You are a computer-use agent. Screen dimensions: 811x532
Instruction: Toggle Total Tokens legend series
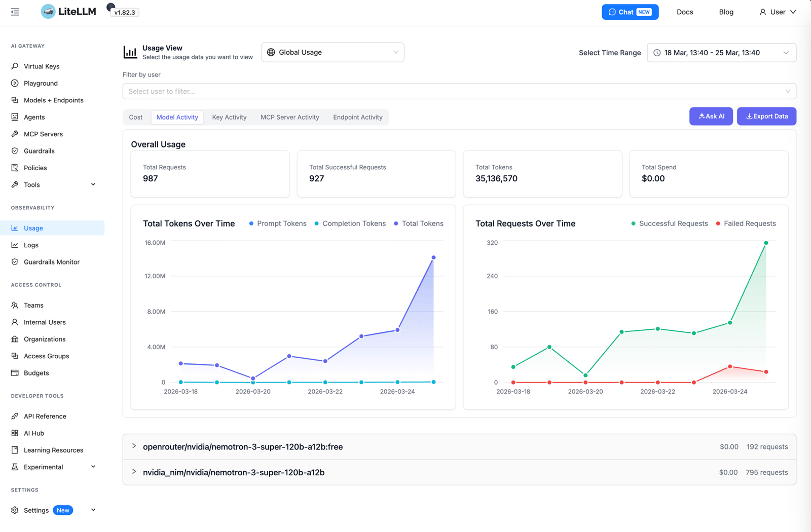pyautogui.click(x=419, y=223)
